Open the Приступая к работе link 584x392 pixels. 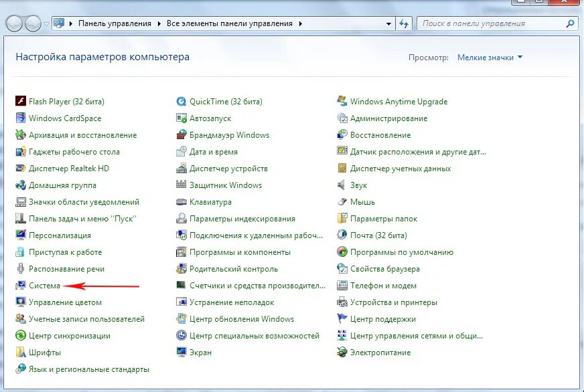[x=65, y=252]
